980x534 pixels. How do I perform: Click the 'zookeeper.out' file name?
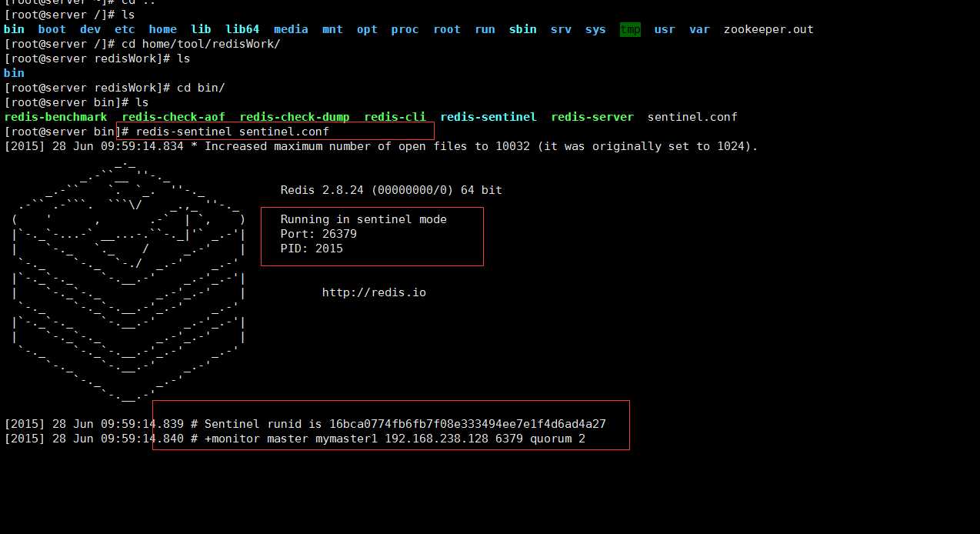768,29
